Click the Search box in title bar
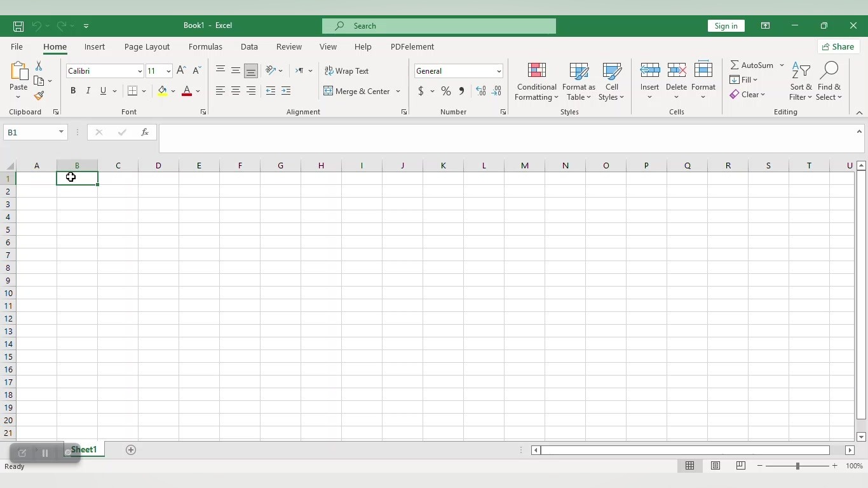This screenshot has width=868, height=488. click(439, 25)
